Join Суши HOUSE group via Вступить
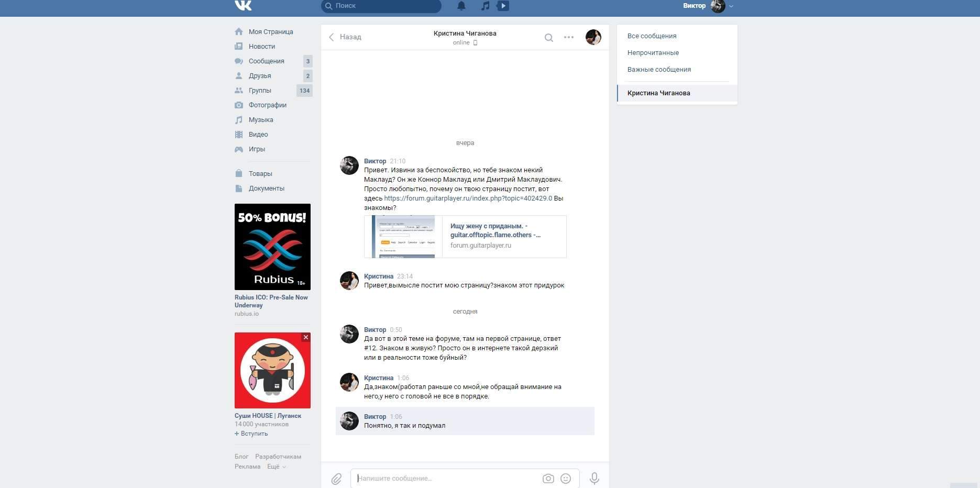980x488 pixels. tap(251, 434)
